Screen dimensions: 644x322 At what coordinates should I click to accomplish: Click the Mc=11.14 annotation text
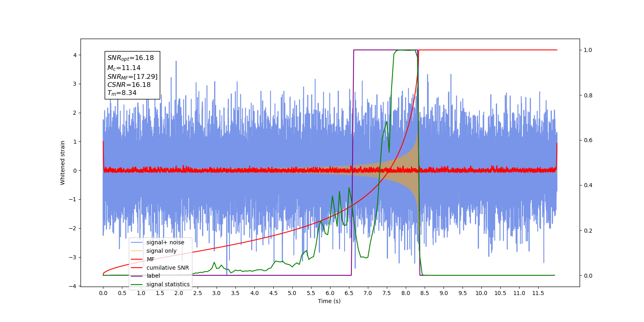(124, 68)
